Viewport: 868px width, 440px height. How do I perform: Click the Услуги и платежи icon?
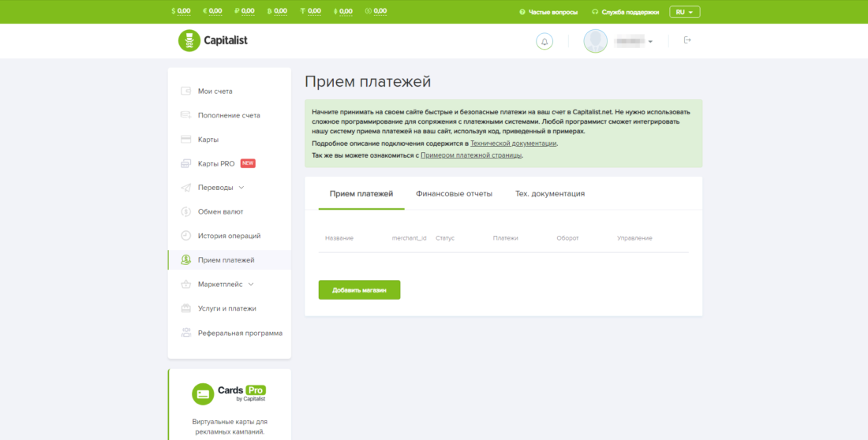185,308
